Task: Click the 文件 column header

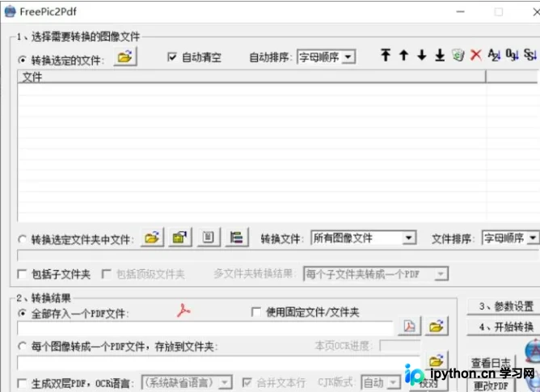Action: pyautogui.click(x=251, y=77)
